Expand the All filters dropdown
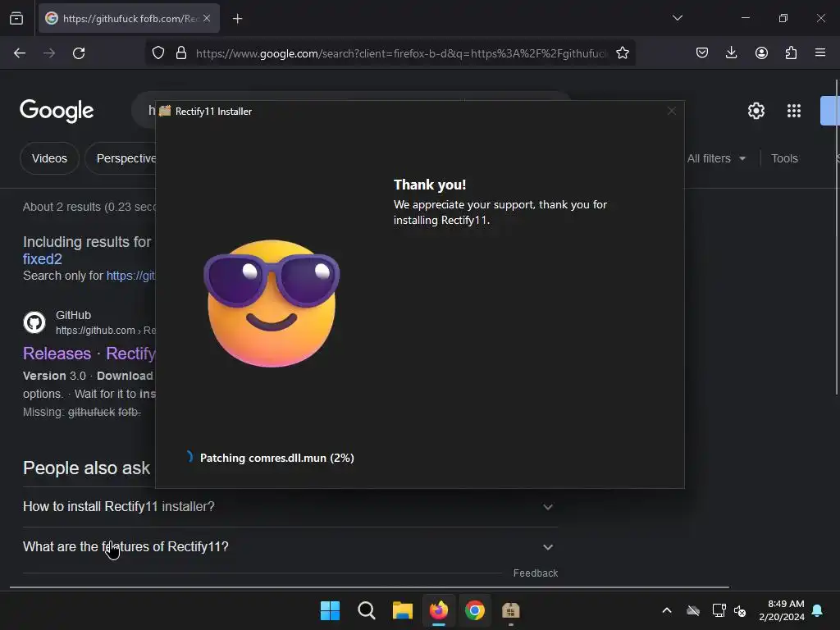Screen dimensions: 840x630 (716, 158)
